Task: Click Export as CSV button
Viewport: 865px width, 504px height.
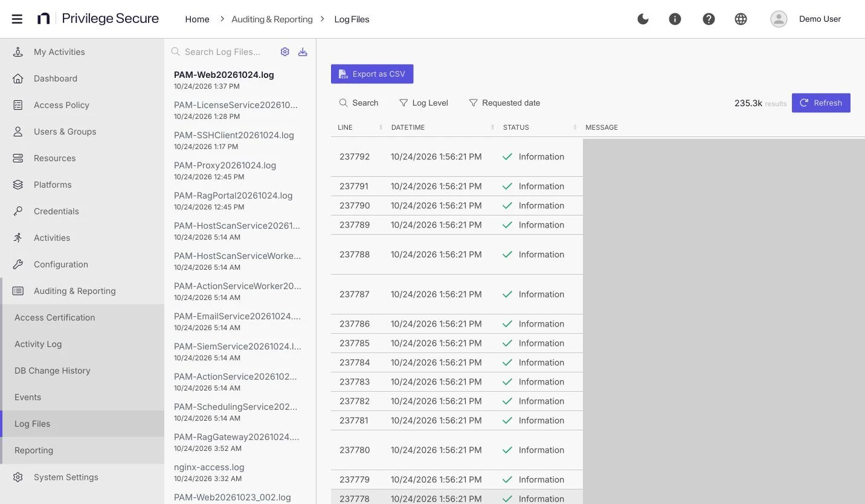Action: coord(372,74)
